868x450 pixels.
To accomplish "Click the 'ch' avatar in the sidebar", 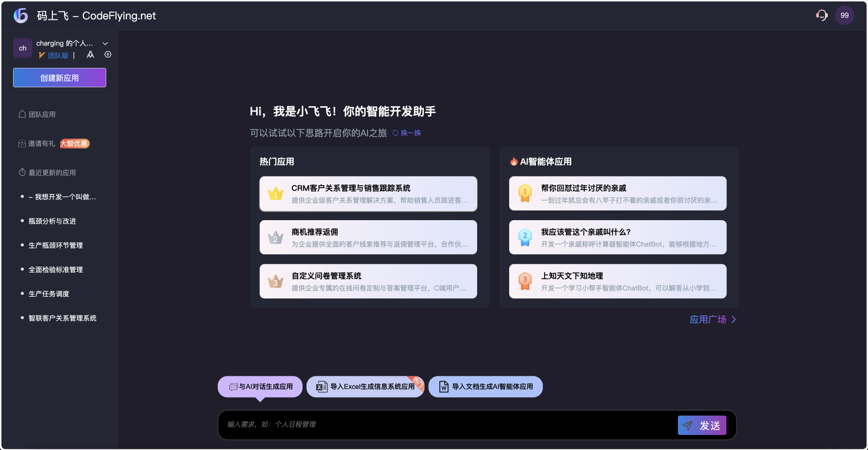I will click(22, 48).
